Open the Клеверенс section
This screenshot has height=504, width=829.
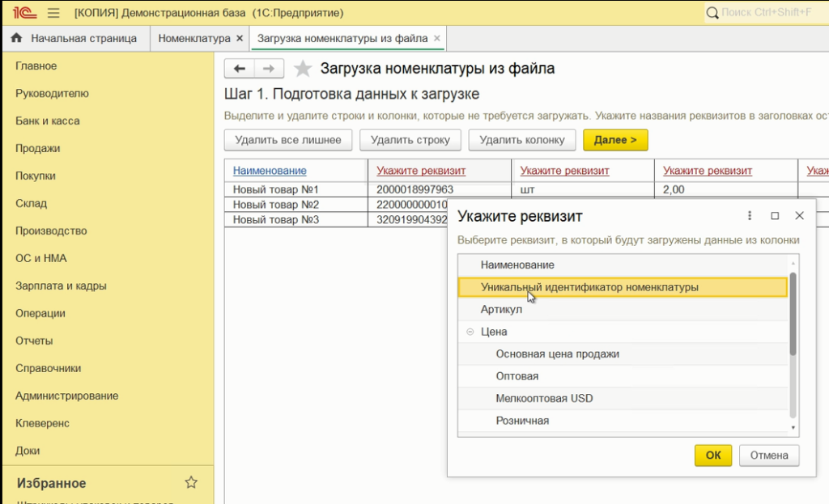click(x=42, y=423)
